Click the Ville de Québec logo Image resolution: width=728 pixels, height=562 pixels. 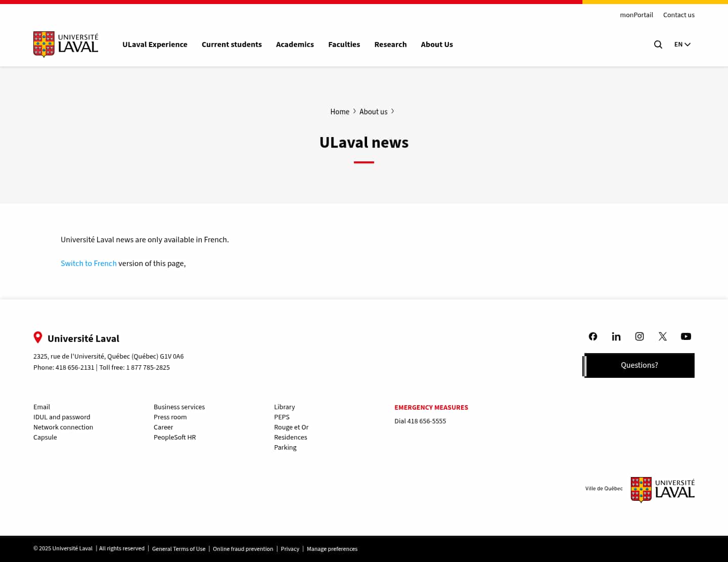pos(604,489)
